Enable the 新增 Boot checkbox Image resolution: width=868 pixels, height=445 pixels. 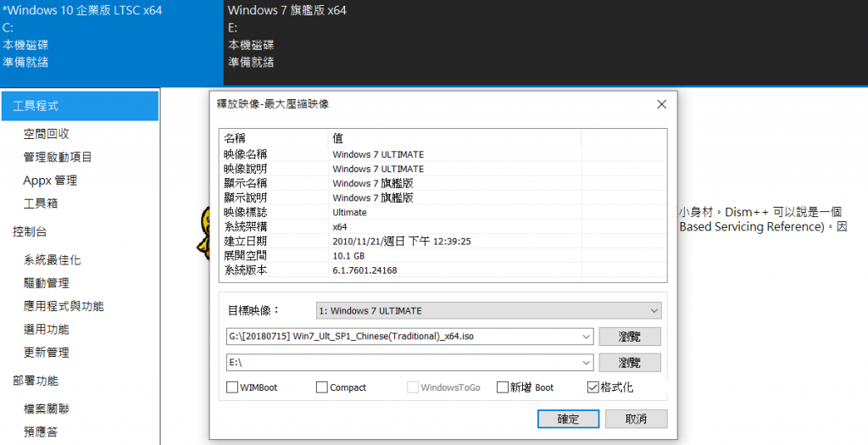pyautogui.click(x=502, y=387)
